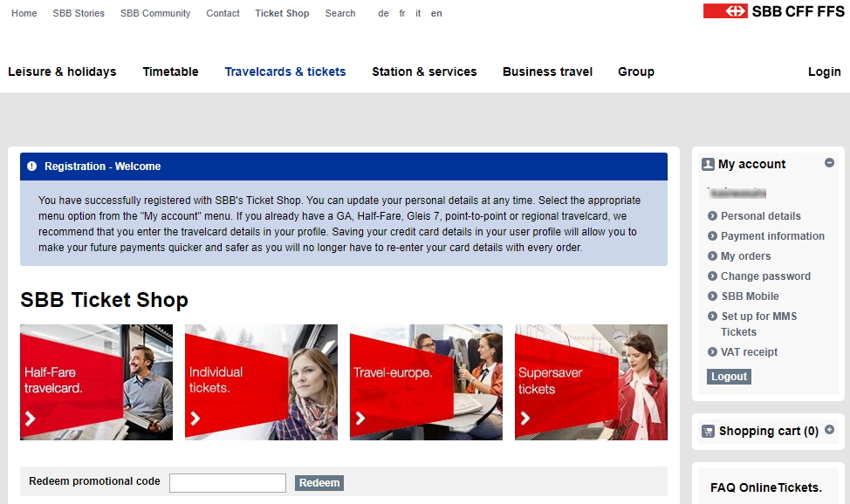
Task: Open the Contact link
Action: pyautogui.click(x=223, y=13)
